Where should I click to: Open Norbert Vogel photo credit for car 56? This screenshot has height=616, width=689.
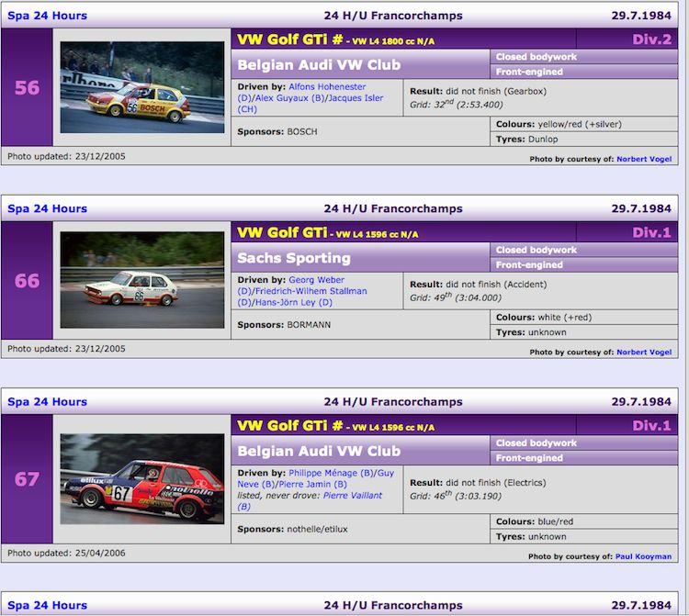tap(644, 159)
